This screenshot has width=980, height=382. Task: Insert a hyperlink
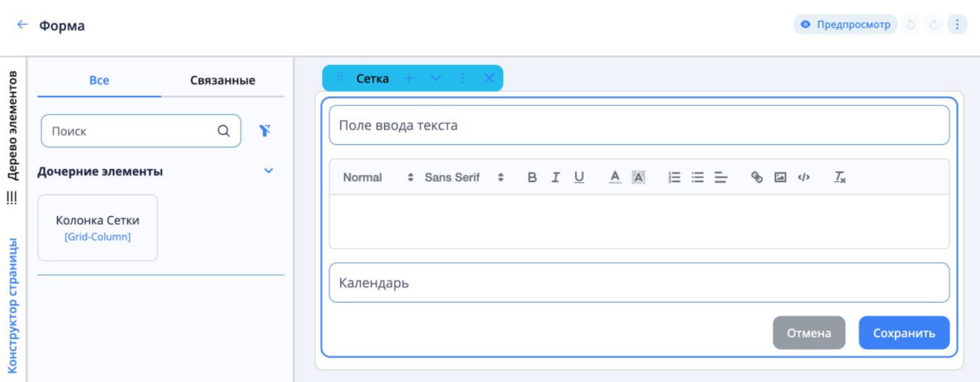click(757, 177)
